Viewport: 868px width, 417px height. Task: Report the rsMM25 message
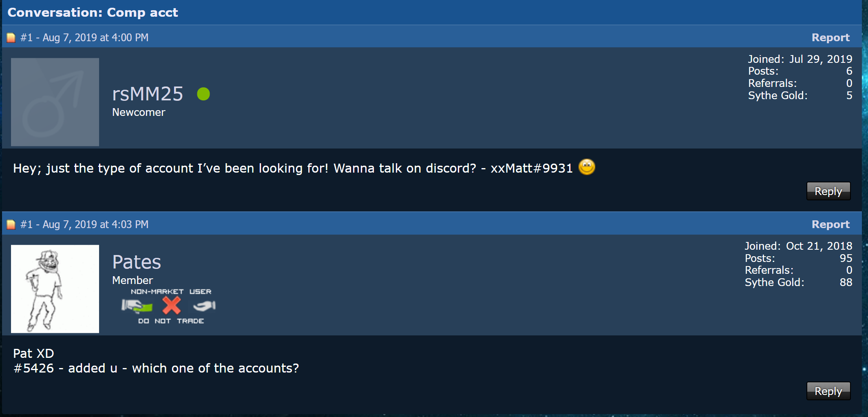coord(830,38)
